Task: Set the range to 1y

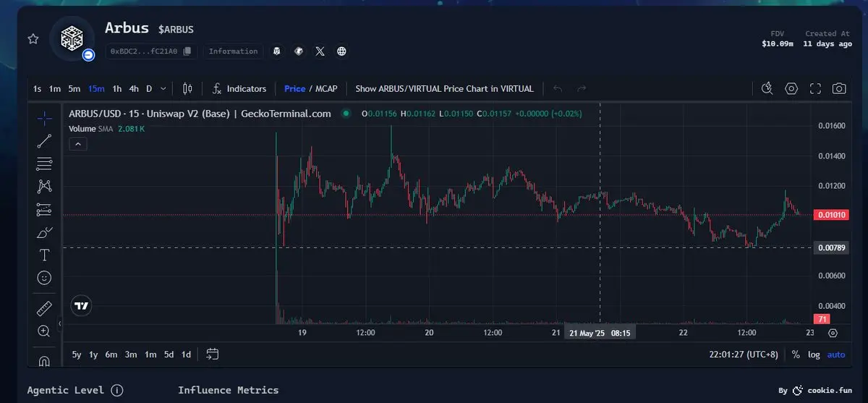Action: tap(93, 355)
